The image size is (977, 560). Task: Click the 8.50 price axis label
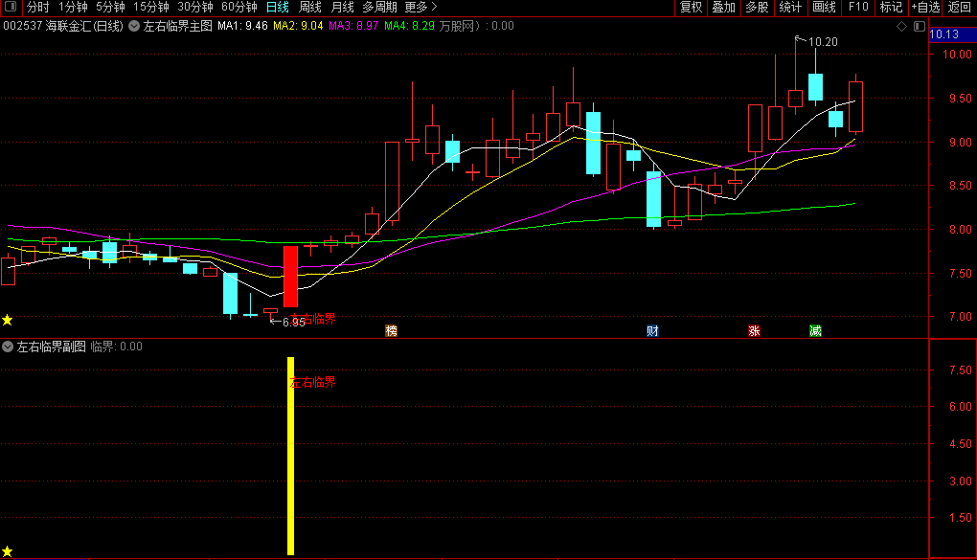(x=960, y=186)
